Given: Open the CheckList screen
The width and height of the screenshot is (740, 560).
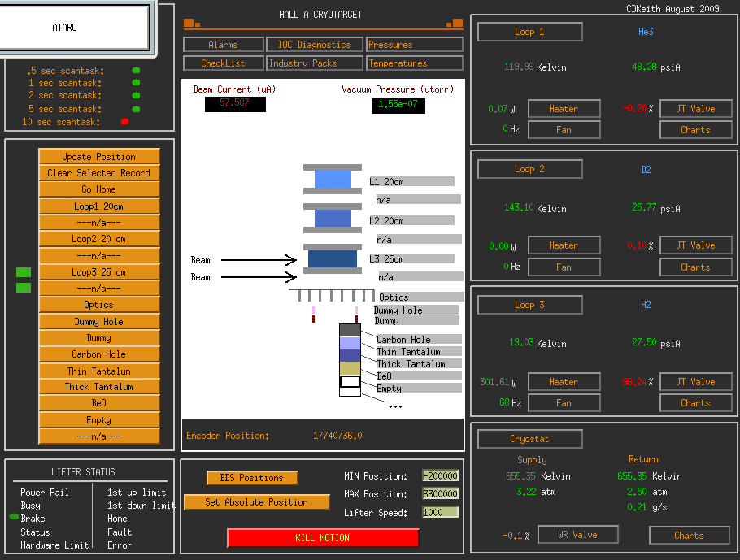Looking at the screenshot, I should tap(224, 63).
